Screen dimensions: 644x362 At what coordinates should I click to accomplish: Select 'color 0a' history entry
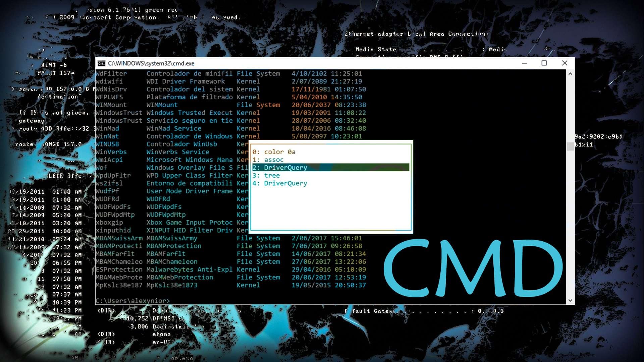pos(274,152)
